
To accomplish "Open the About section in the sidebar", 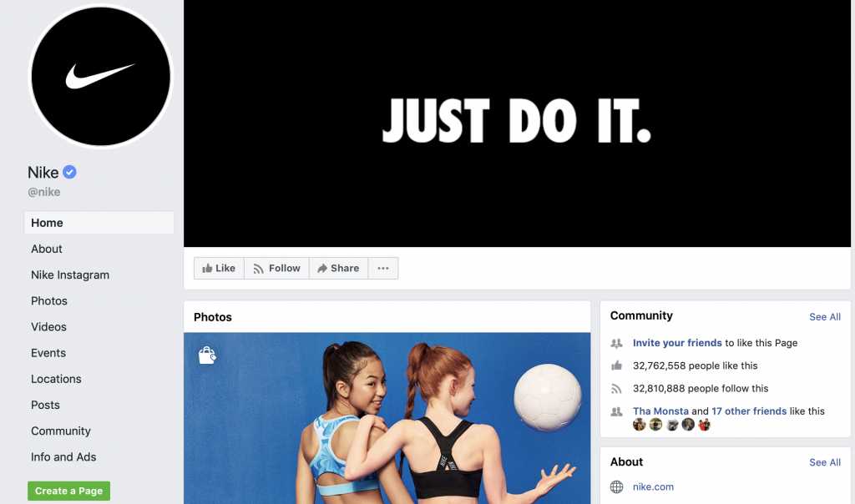I will (x=47, y=249).
